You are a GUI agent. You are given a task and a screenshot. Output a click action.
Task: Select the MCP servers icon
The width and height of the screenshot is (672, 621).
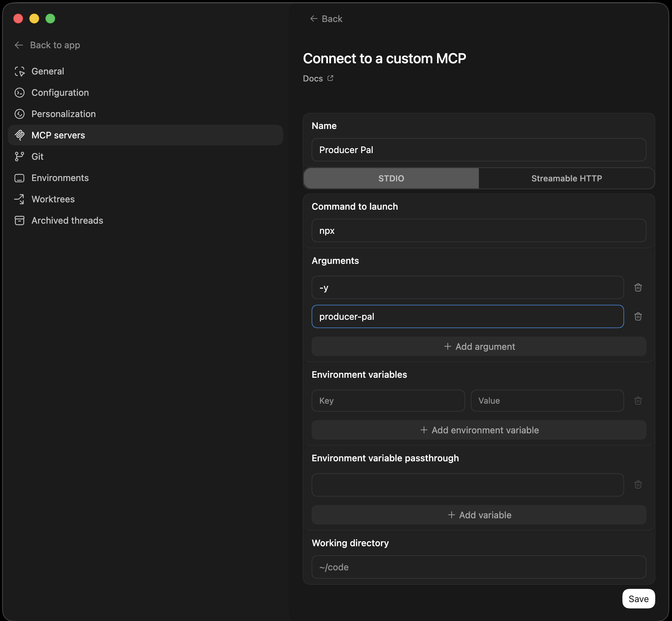[x=20, y=135]
